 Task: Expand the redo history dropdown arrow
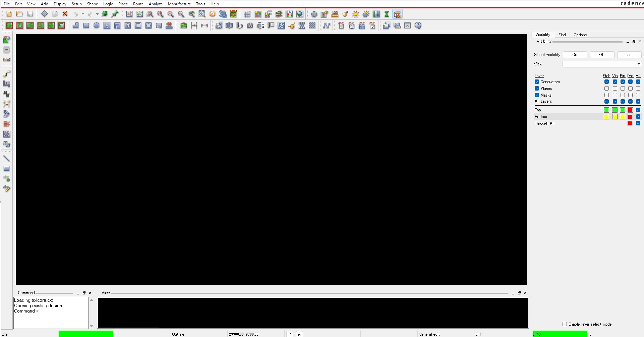(97, 14)
